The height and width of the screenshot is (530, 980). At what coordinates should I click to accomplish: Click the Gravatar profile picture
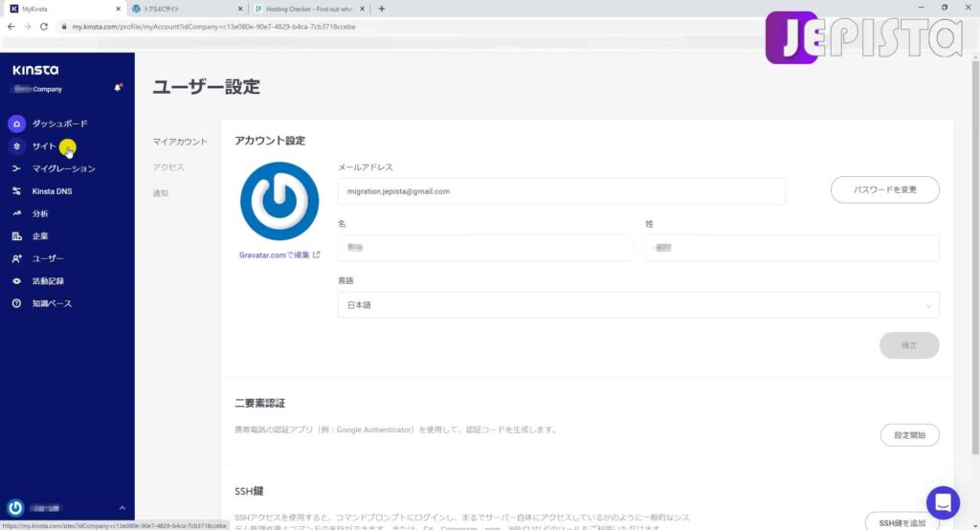[279, 201]
